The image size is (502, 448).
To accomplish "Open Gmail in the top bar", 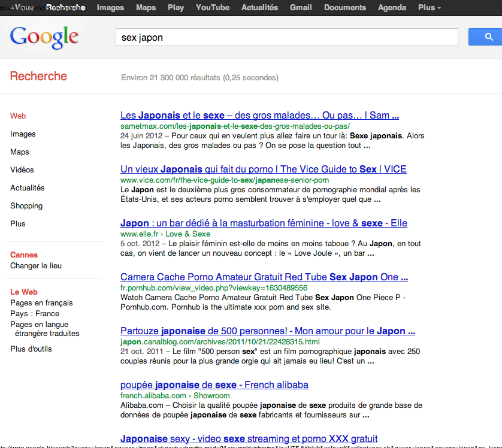I will click(301, 7).
